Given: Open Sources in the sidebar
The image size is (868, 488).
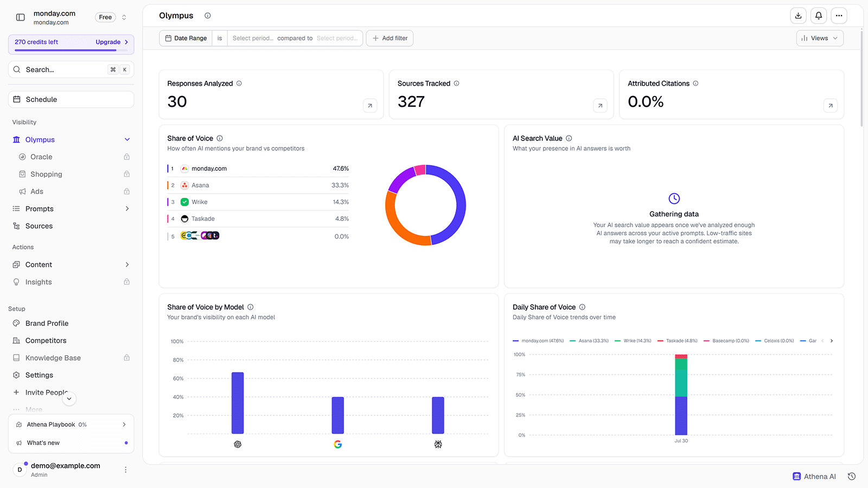Looking at the screenshot, I should [x=39, y=226].
